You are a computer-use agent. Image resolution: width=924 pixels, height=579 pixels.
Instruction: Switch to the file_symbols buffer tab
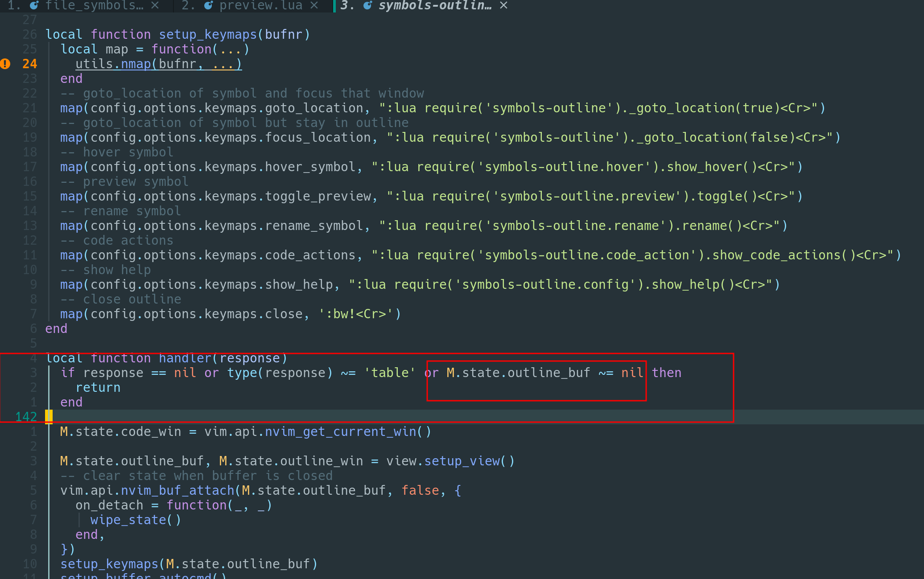(x=94, y=5)
